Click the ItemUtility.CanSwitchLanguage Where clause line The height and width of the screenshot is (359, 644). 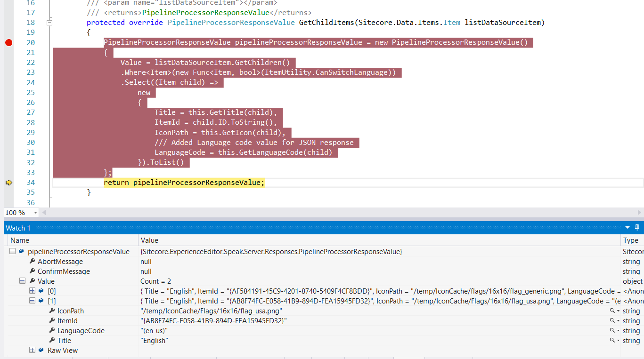click(x=260, y=72)
